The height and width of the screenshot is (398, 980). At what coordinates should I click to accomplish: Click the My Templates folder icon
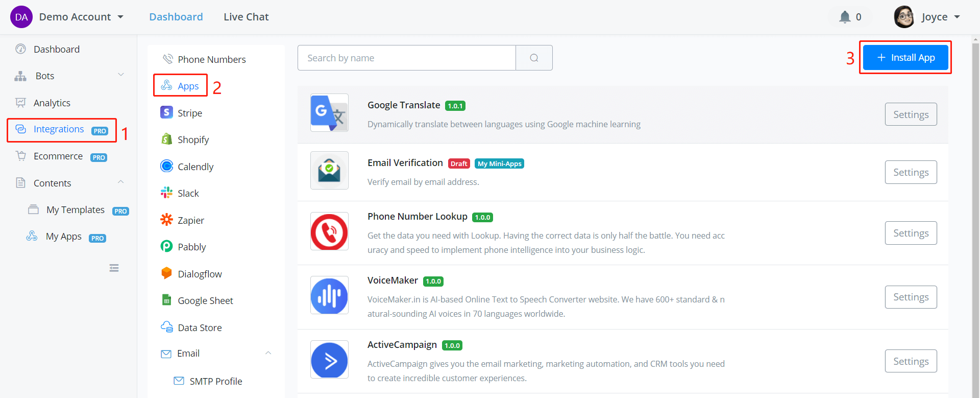coord(33,209)
